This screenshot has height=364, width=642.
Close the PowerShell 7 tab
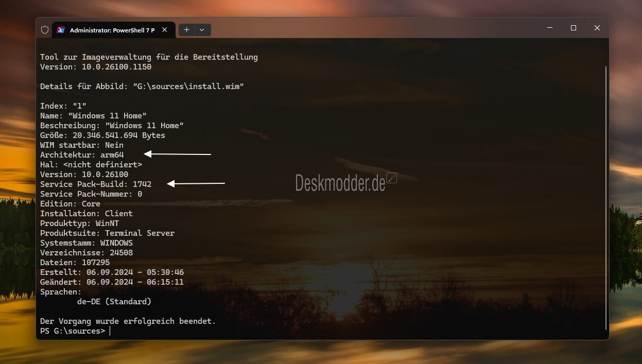point(165,30)
